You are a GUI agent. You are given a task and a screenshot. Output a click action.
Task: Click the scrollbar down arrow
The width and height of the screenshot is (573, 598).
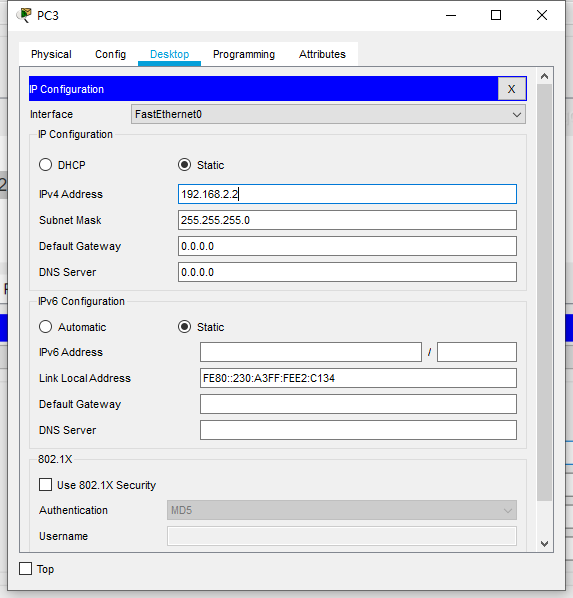pyautogui.click(x=544, y=543)
